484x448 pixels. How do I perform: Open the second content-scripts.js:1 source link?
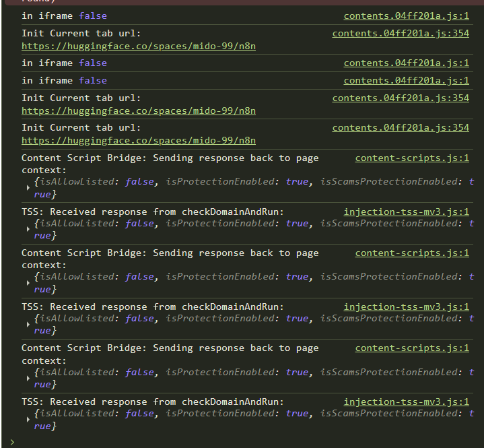[412, 253]
